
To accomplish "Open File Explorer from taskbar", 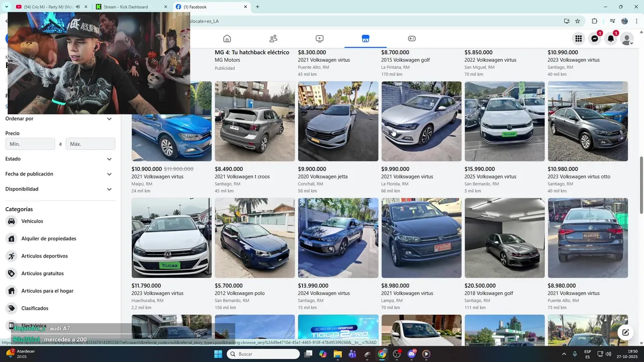I will click(338, 354).
